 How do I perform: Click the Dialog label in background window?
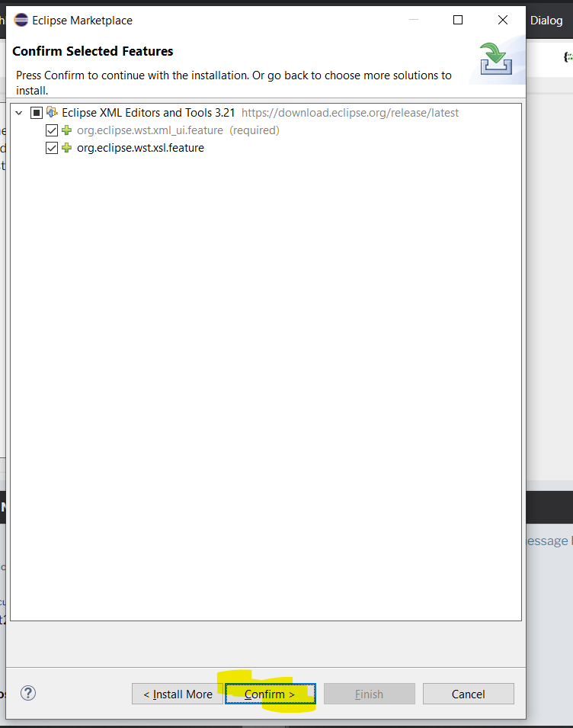546,21
